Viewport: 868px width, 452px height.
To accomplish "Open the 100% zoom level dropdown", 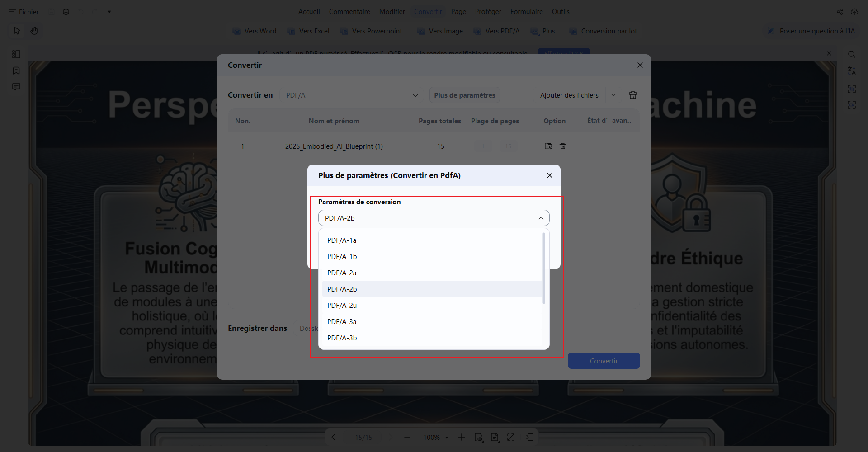I will tap(435, 437).
